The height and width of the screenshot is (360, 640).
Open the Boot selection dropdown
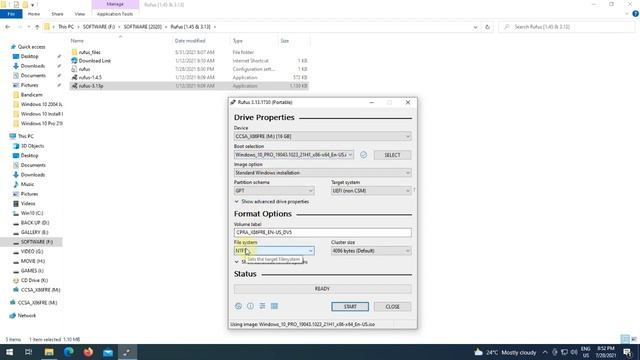click(293, 155)
